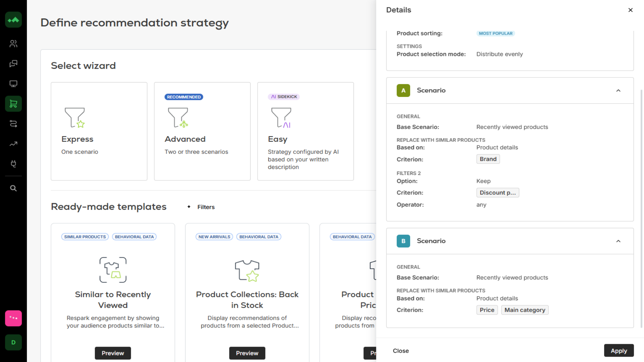644x362 pixels.
Task: Collapse Scenario B section chevron
Action: click(618, 241)
